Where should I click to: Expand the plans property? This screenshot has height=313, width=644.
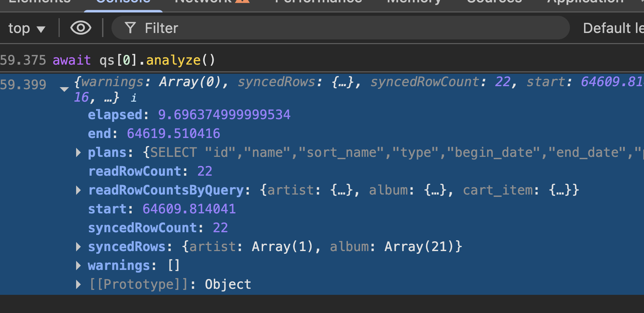click(78, 152)
